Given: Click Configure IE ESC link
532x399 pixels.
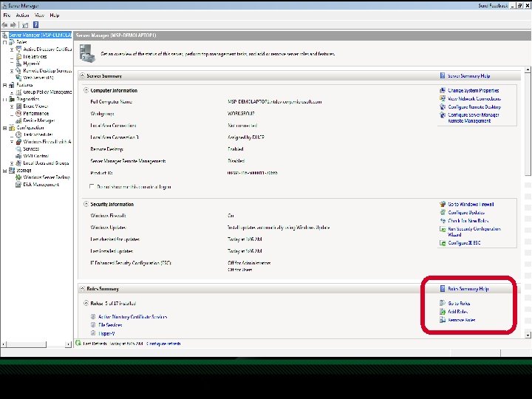Looking at the screenshot, I should point(464,243).
